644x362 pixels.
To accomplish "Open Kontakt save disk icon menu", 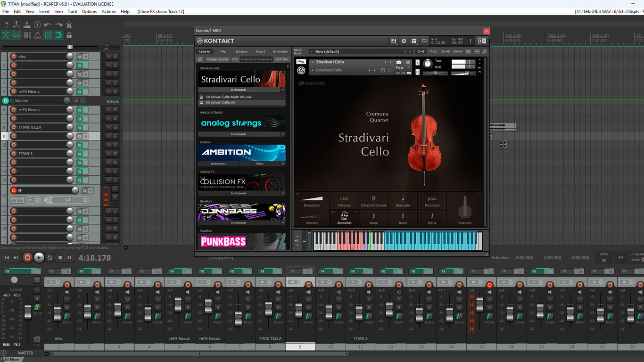I will (394, 41).
